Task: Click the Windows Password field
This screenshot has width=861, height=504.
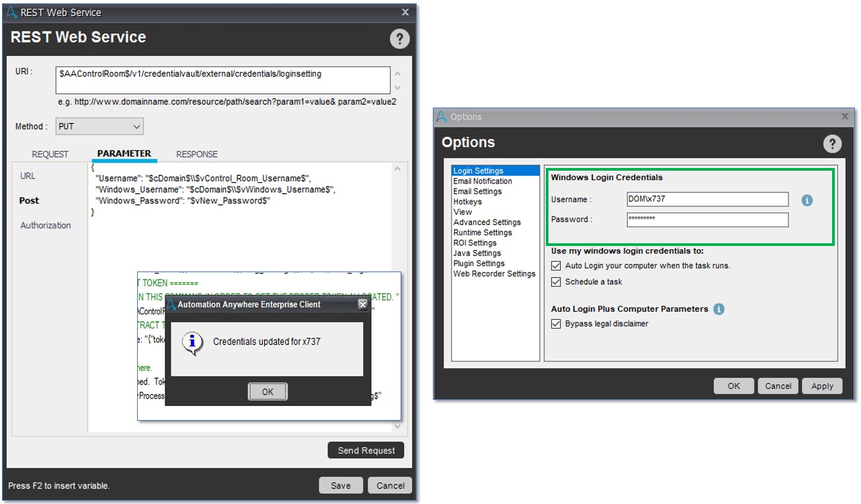Action: click(708, 219)
